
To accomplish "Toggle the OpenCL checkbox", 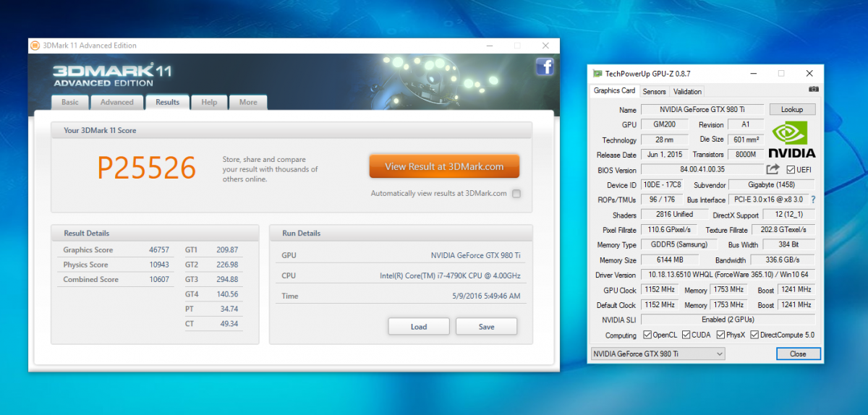I will coord(647,335).
